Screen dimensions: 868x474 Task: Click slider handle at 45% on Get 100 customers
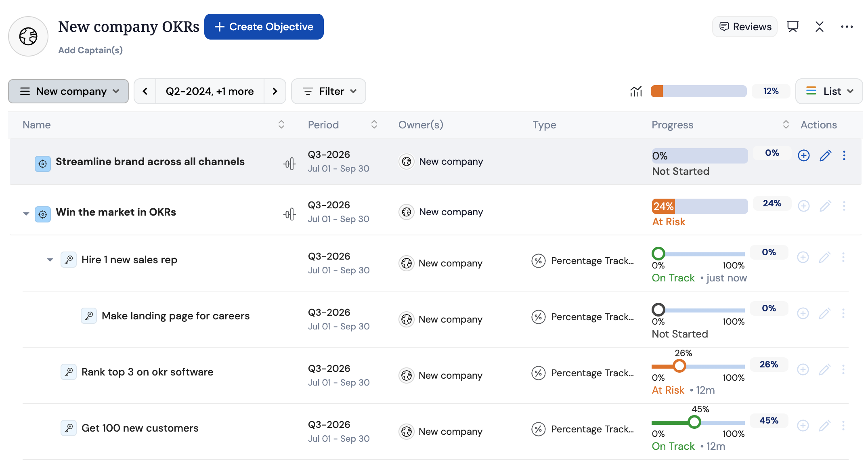pyautogui.click(x=694, y=422)
